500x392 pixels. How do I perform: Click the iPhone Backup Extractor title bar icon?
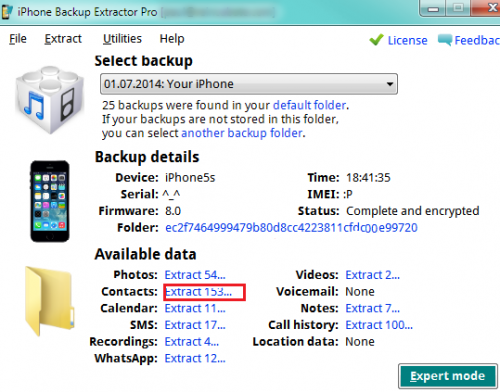(7, 11)
